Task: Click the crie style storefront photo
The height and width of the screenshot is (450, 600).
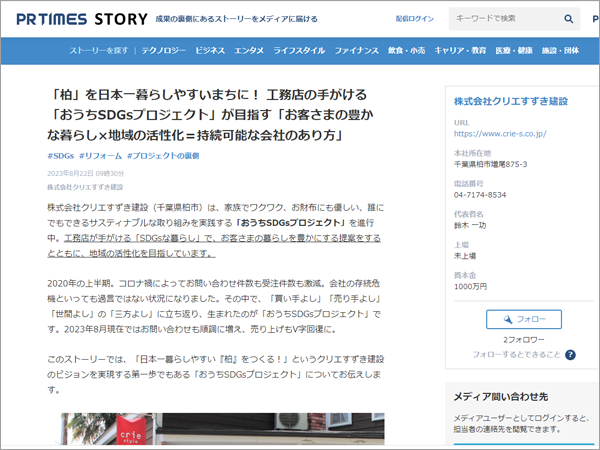Action: coord(223,429)
